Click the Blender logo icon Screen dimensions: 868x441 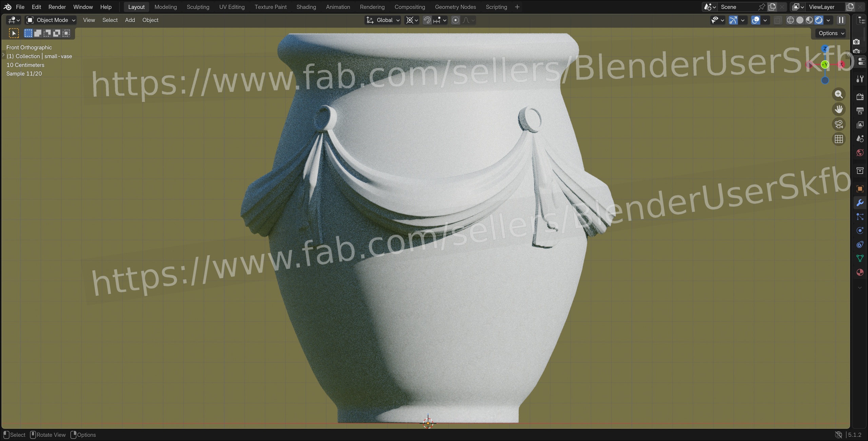[x=7, y=7]
